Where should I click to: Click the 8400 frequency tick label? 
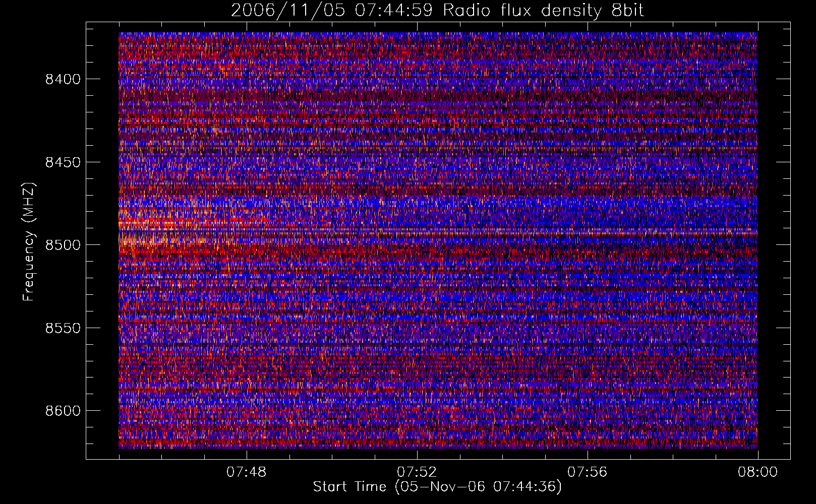[x=63, y=79]
